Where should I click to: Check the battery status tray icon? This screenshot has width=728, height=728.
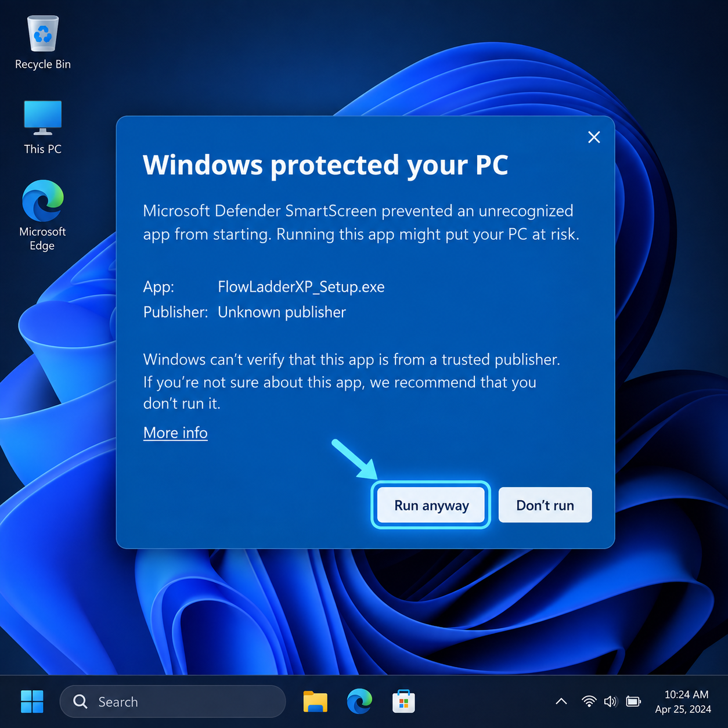633,701
